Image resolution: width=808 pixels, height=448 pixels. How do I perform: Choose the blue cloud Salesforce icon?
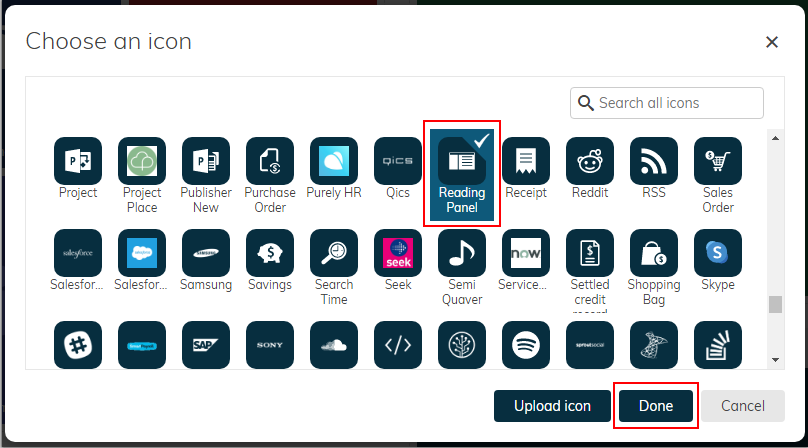142,253
